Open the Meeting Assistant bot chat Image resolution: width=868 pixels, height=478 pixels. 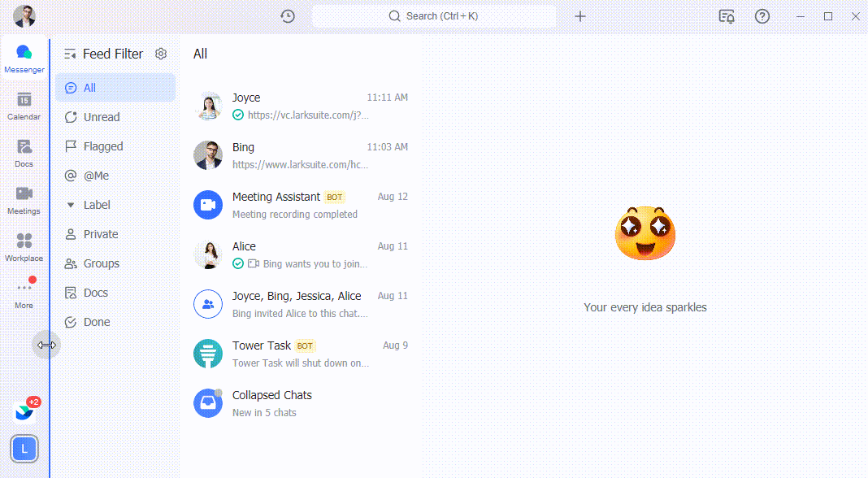pyautogui.click(x=301, y=205)
